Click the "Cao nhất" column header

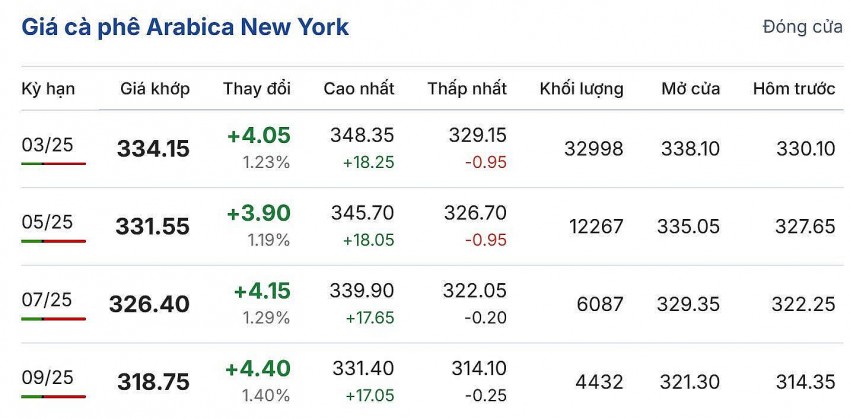click(x=359, y=89)
